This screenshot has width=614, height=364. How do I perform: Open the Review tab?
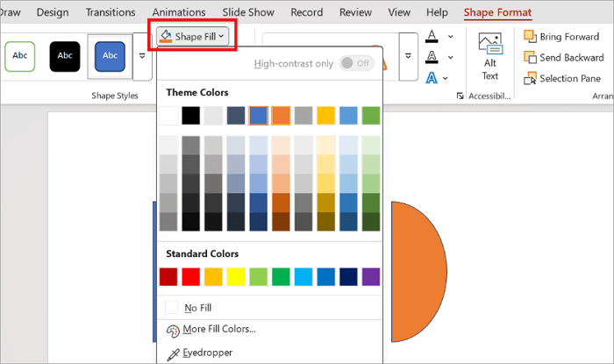pyautogui.click(x=355, y=12)
